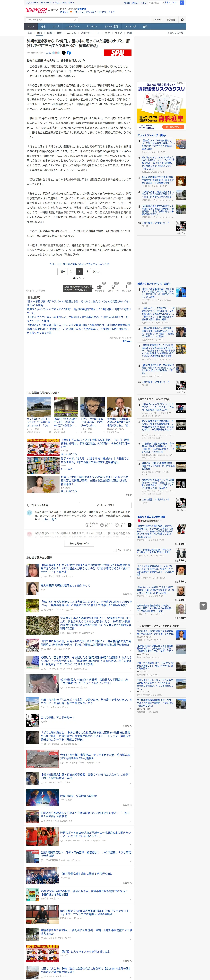Open the 沖縄・読谷村の「ゆんラボ・未来館」 article link
Viewport: 210px width, 980px height.
[x=86, y=702]
